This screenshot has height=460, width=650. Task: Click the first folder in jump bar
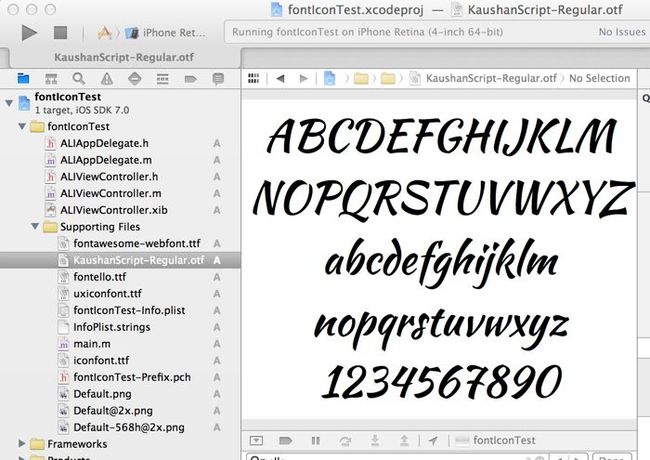pyautogui.click(x=361, y=78)
